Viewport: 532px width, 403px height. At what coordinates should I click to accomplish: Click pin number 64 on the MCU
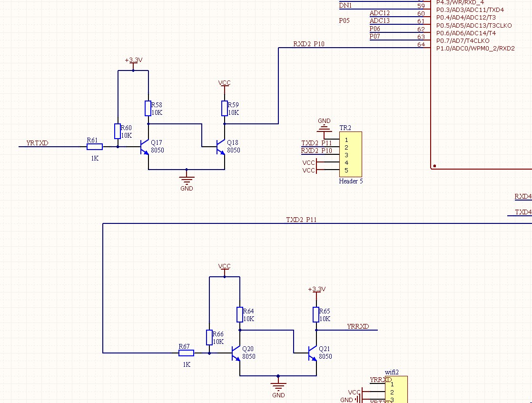(421, 44)
